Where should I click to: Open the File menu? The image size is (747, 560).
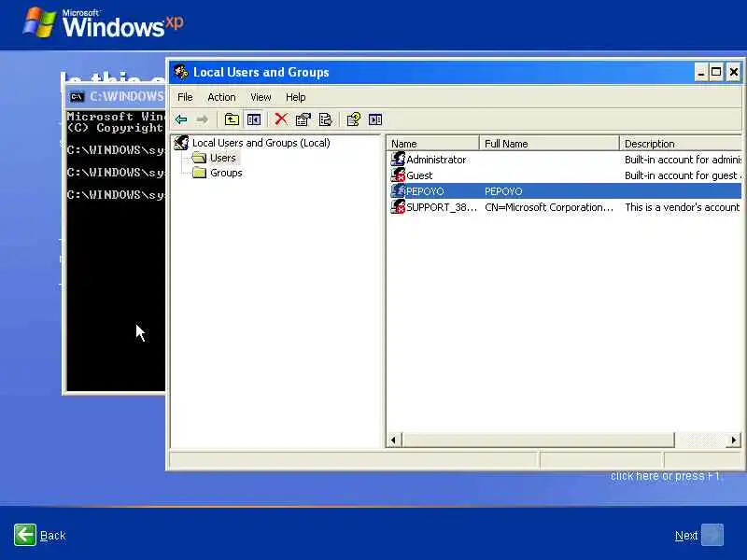click(x=185, y=97)
